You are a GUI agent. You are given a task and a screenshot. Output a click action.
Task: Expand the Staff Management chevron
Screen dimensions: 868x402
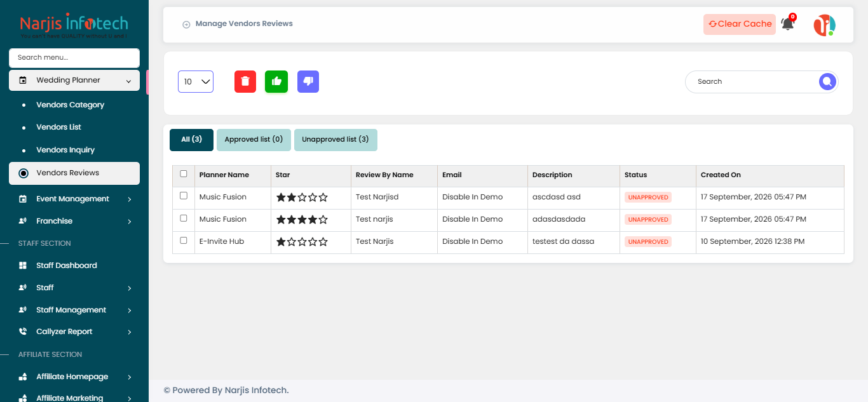click(129, 311)
